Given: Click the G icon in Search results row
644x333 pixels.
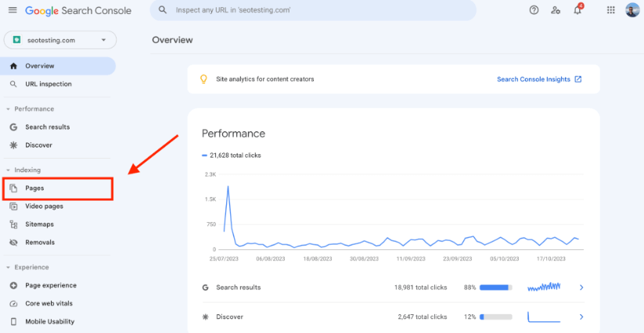Looking at the screenshot, I should pyautogui.click(x=205, y=288).
